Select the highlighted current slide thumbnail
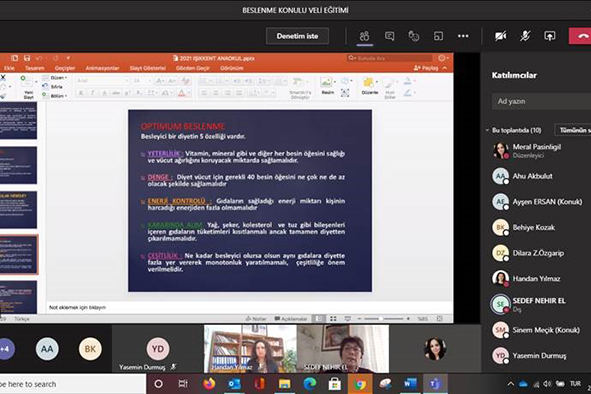 pyautogui.click(x=18, y=254)
